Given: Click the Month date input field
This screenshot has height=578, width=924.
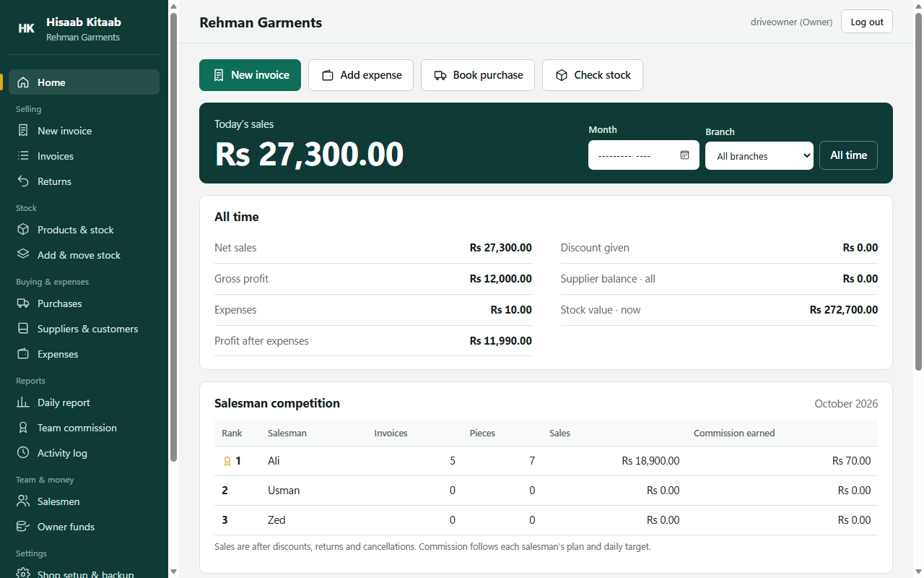Looking at the screenshot, I should 644,155.
